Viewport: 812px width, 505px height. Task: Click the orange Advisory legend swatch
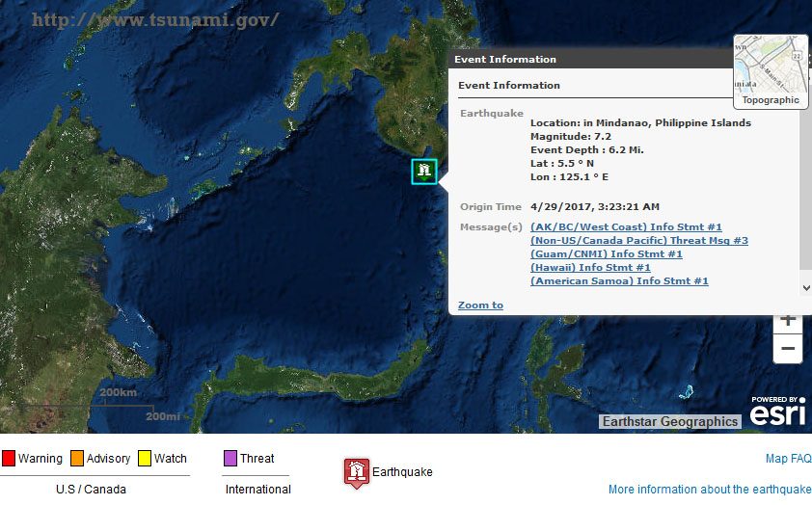pos(76,459)
